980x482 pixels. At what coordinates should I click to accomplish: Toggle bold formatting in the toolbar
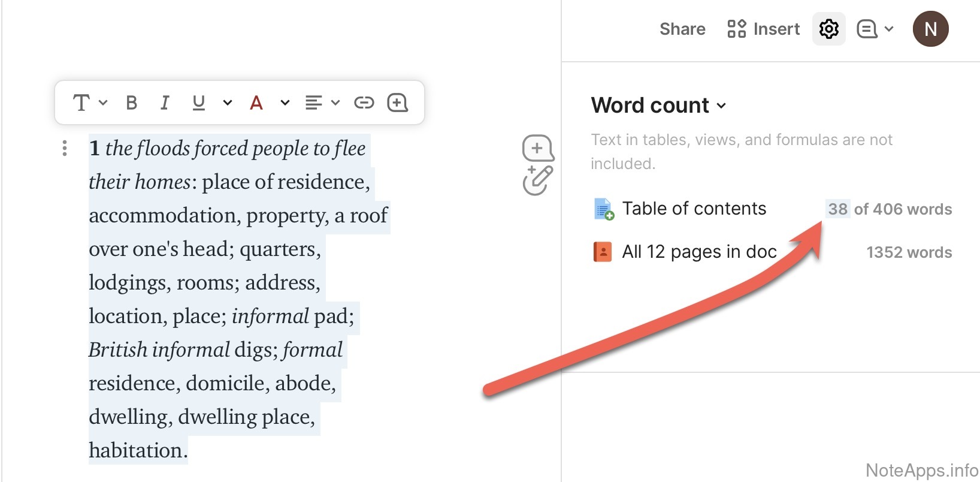pyautogui.click(x=132, y=103)
